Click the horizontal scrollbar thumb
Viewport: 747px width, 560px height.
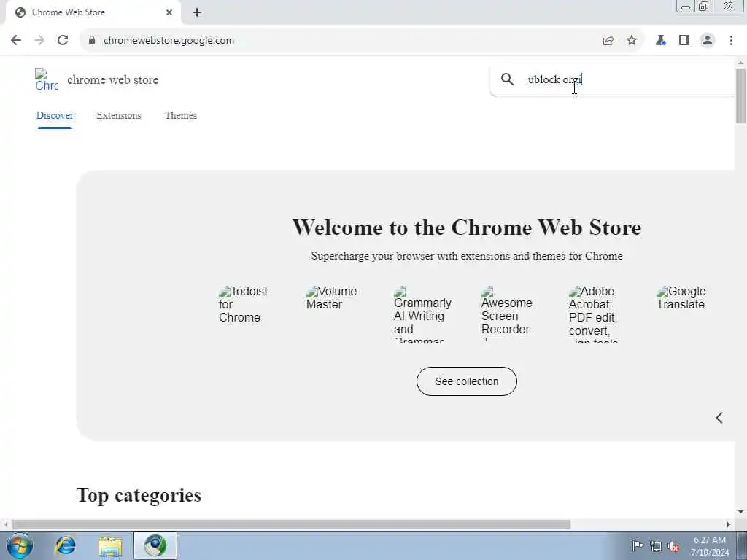(291, 525)
